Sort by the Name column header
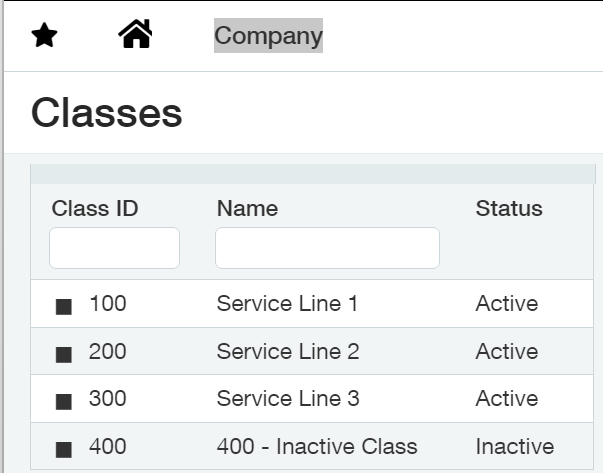 pos(247,208)
